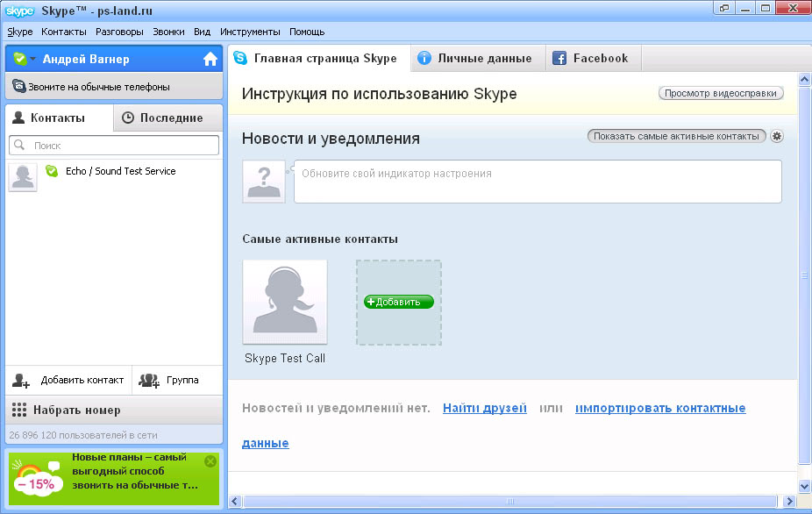Follow the импортировать контактные link

[660, 408]
